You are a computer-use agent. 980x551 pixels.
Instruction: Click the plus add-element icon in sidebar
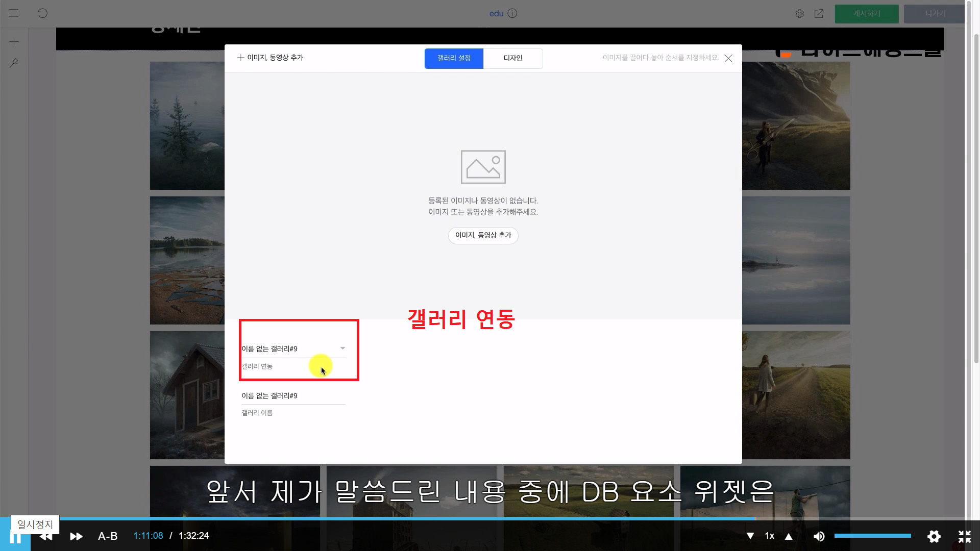point(14,42)
